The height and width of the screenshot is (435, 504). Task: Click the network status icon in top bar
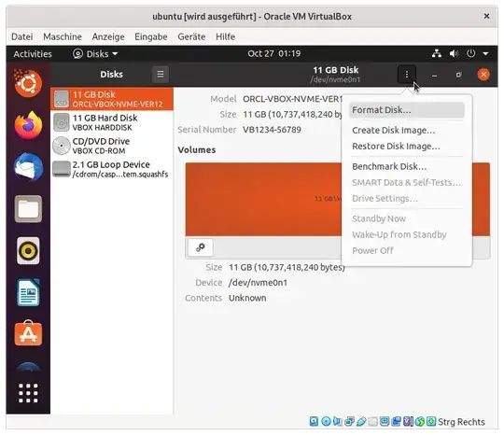[436, 53]
